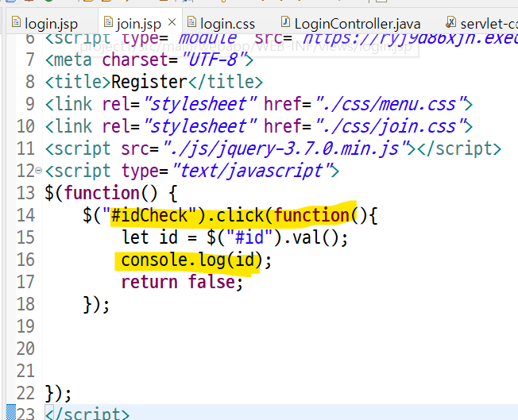The image size is (518, 420).
Task: Click the closing }); on line 22
Action: (x=58, y=393)
